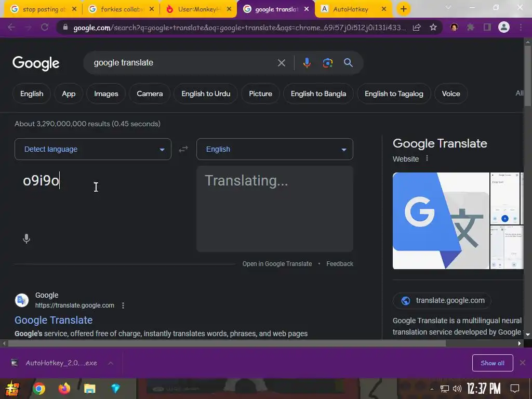Expand options for AutoHotkey download item

111,363
